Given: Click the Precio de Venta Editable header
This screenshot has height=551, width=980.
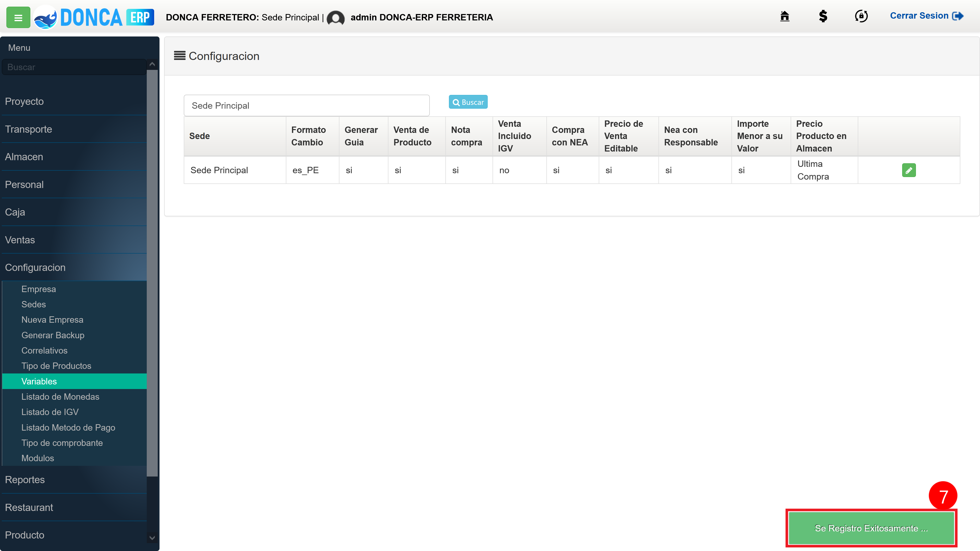Looking at the screenshot, I should click(x=629, y=136).
